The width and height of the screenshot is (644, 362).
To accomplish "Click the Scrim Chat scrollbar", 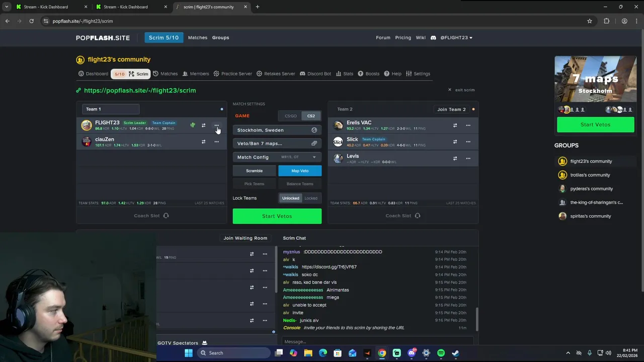I will [477, 319].
